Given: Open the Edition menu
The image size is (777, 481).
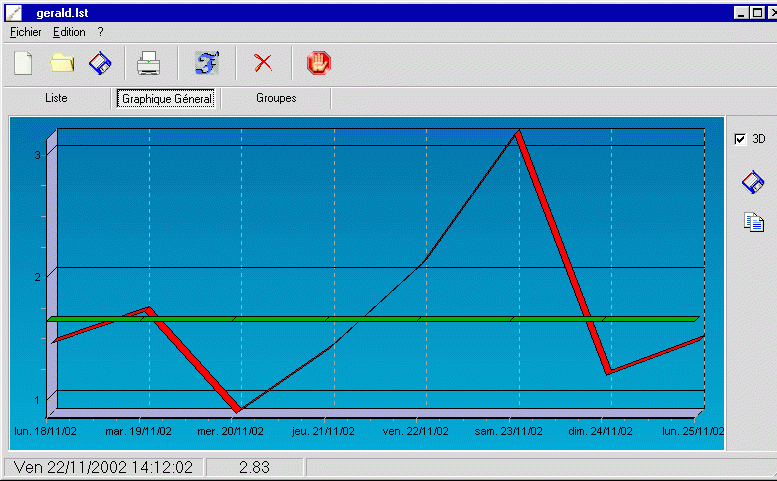Looking at the screenshot, I should tap(69, 32).
